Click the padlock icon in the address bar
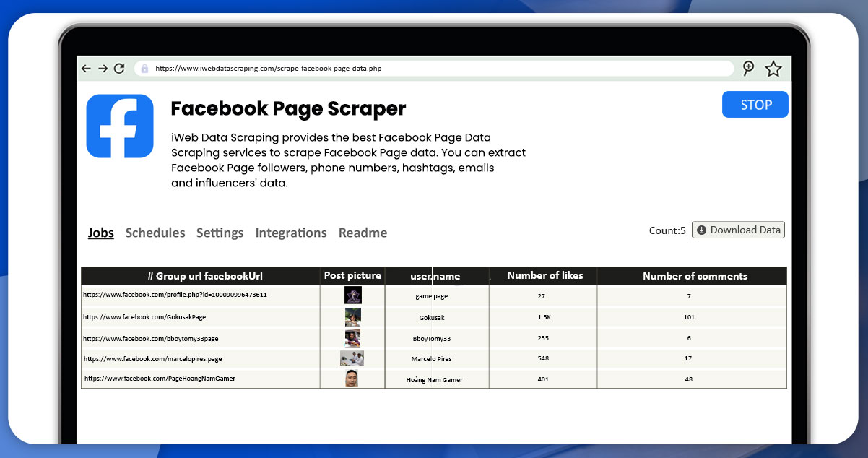Image resolution: width=868 pixels, height=458 pixels. pyautogui.click(x=145, y=68)
